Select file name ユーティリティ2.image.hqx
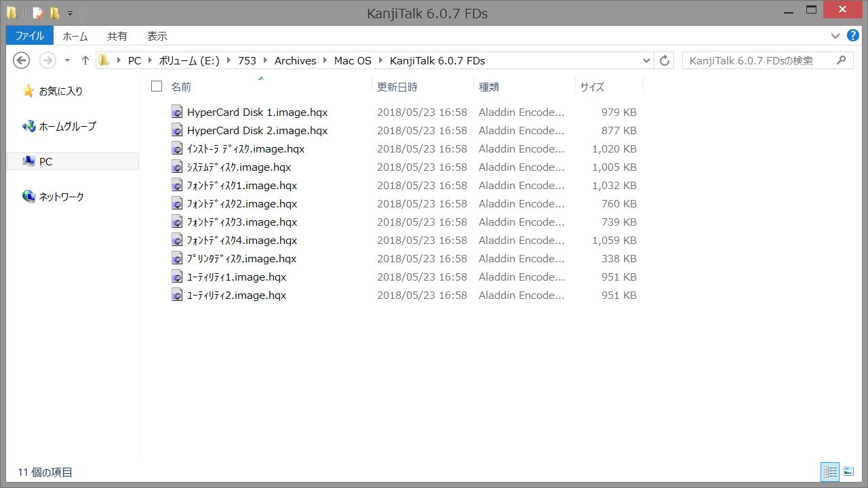The image size is (868, 488). (x=236, y=295)
